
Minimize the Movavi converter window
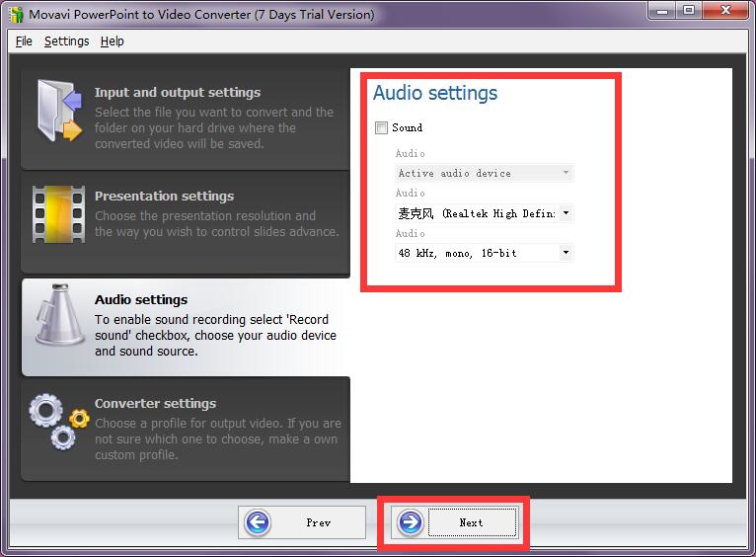pyautogui.click(x=662, y=11)
